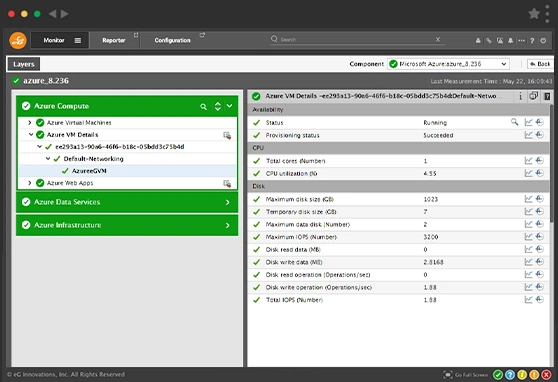The height and width of the screenshot is (382, 558).
Task: Click the ellipsis more options icon in toolbar
Action: point(521,41)
